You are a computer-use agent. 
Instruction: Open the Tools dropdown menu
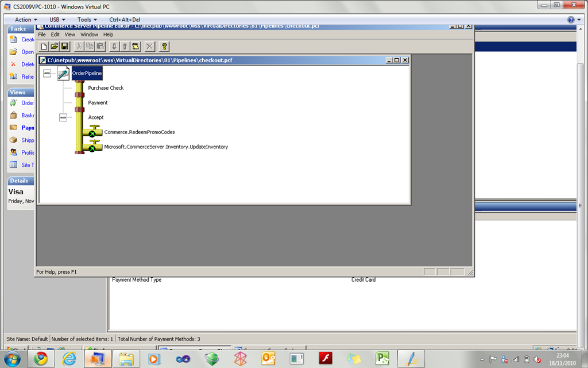pos(87,20)
